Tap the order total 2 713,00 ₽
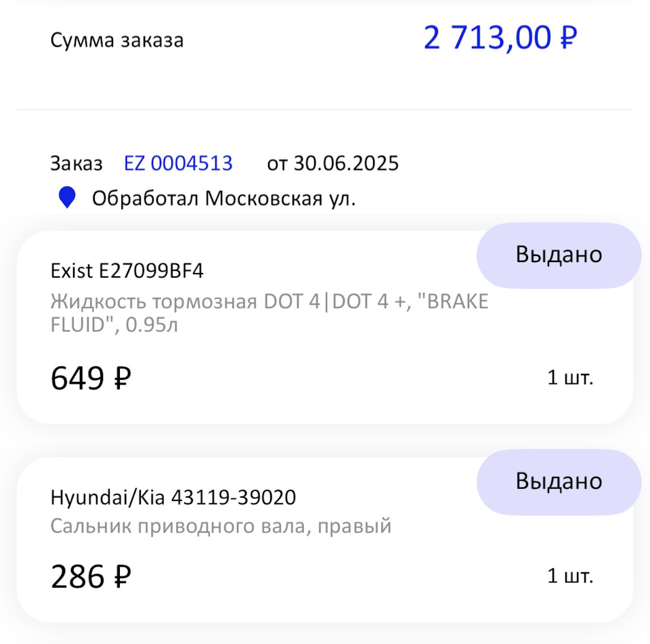 click(500, 38)
